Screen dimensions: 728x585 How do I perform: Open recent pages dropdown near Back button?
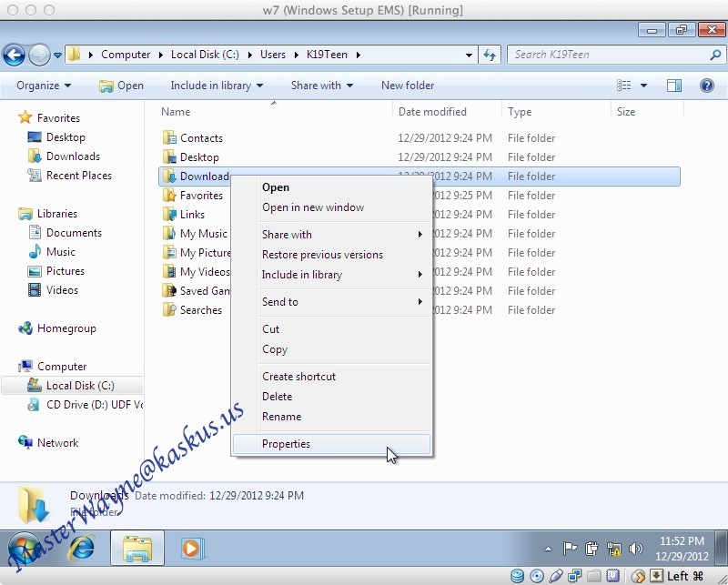(x=57, y=55)
